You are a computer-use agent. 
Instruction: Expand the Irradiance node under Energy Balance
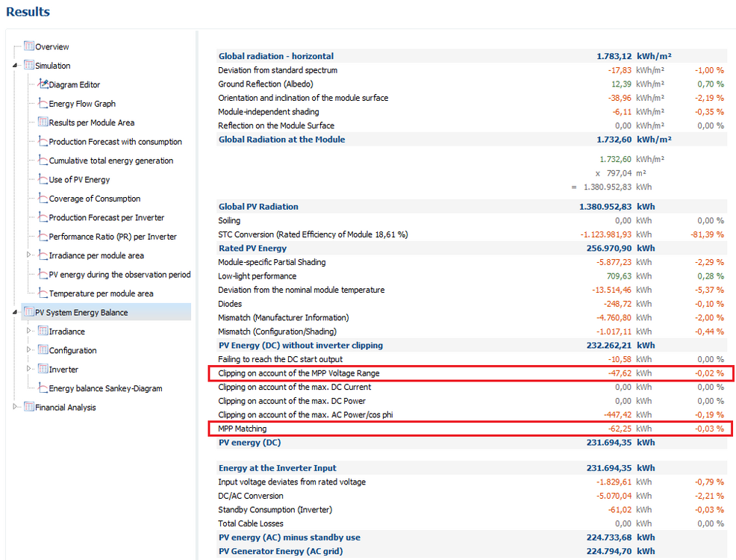click(28, 331)
